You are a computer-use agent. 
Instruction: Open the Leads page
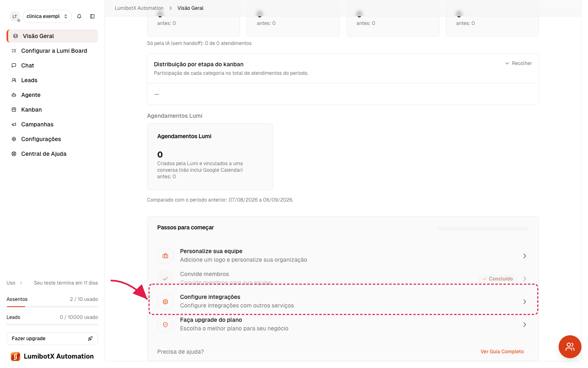pyautogui.click(x=52, y=80)
